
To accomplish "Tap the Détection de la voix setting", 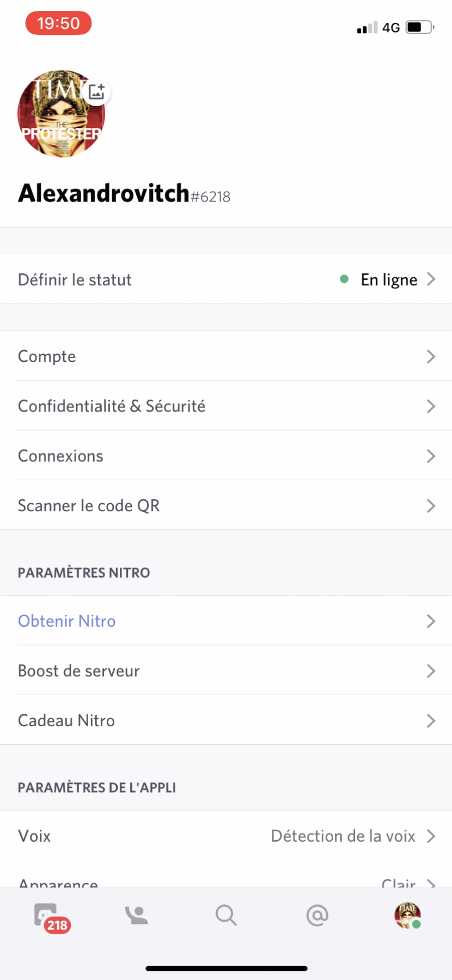I will (x=343, y=836).
